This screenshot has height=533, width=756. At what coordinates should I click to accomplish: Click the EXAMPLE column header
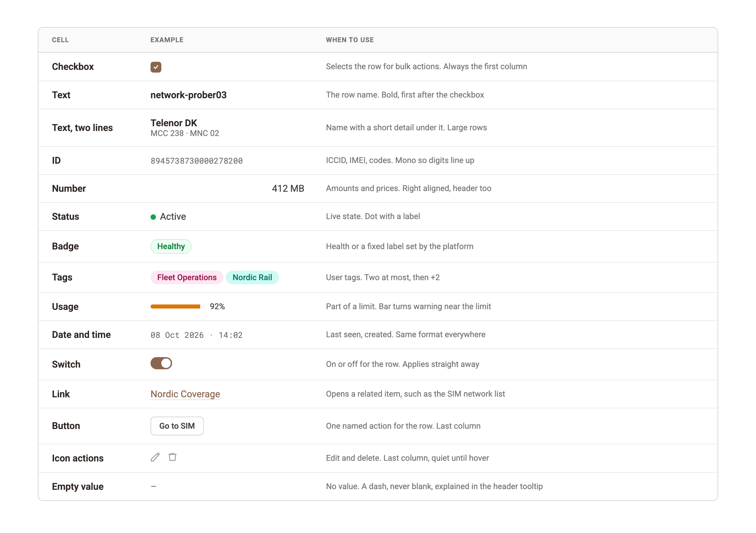[167, 40]
